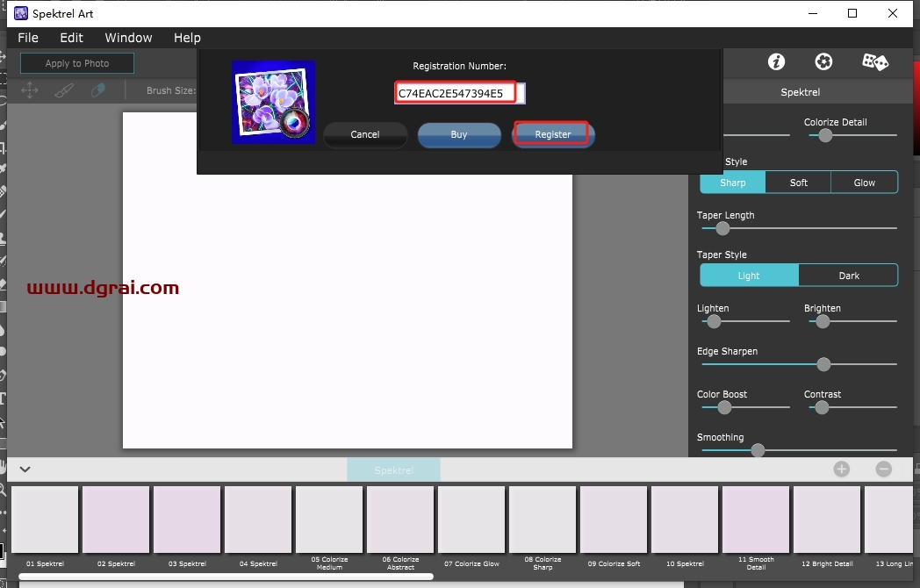Select the 07 Colorize Glow preset
Image resolution: width=920 pixels, height=588 pixels.
click(x=471, y=520)
